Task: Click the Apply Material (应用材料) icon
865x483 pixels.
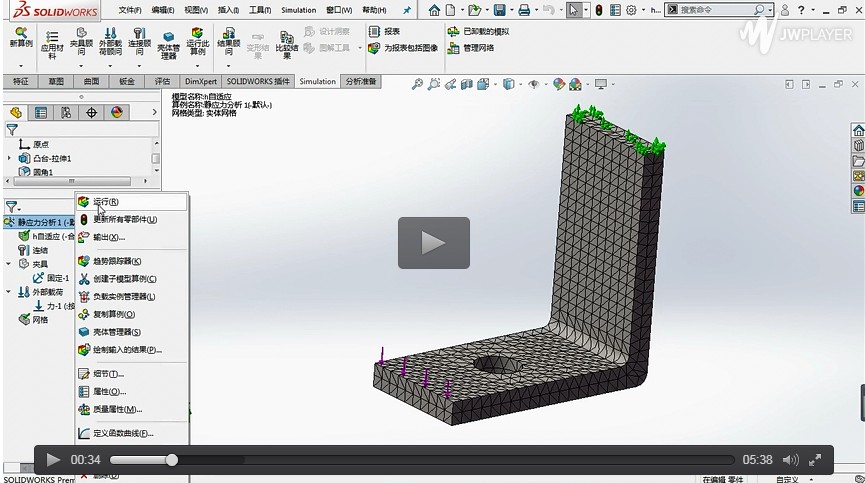Action: (x=52, y=34)
